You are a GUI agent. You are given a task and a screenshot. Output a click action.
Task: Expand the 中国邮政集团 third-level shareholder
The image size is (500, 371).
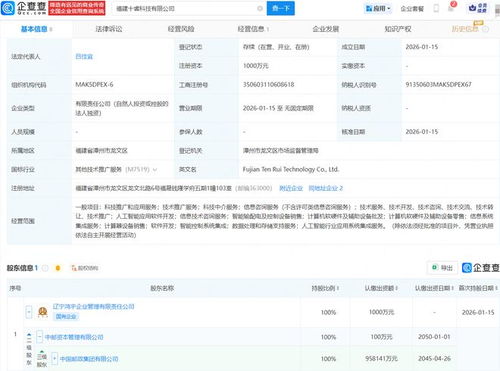pyautogui.click(x=54, y=359)
